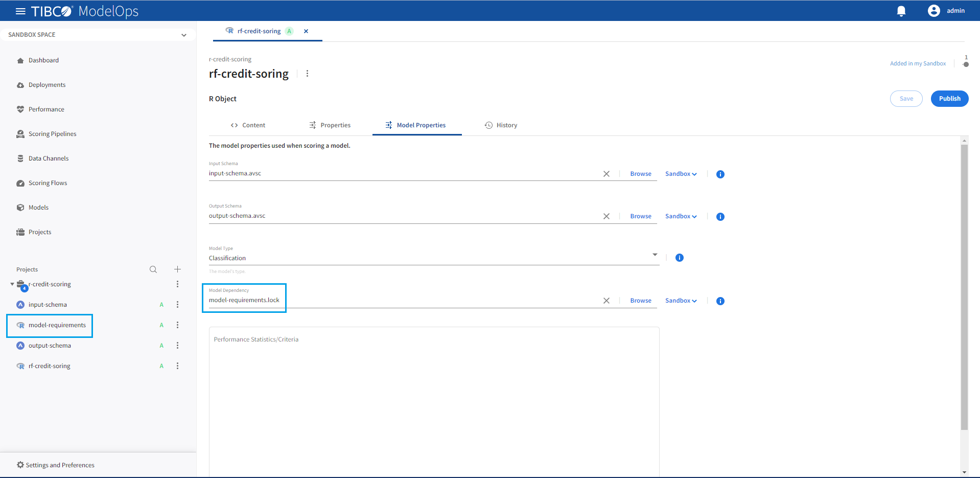Collapse the r-credit-scoring project tree
The width and height of the screenshot is (980, 478).
point(12,284)
